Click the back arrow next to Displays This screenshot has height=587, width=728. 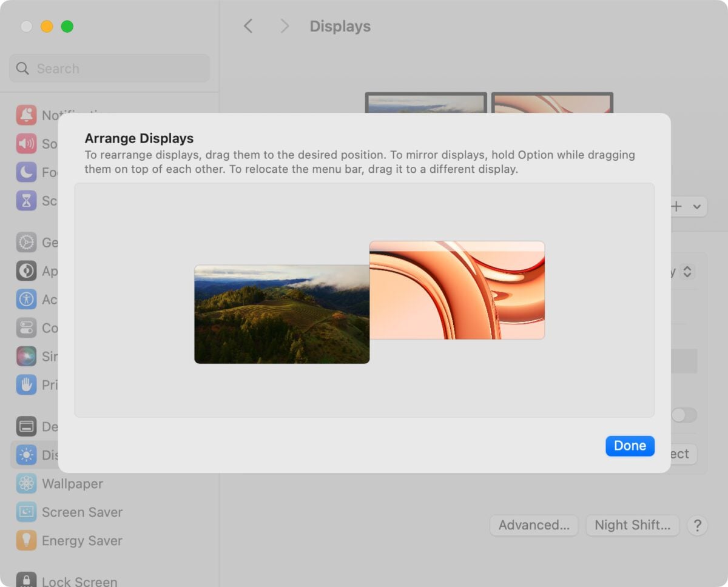tap(249, 26)
